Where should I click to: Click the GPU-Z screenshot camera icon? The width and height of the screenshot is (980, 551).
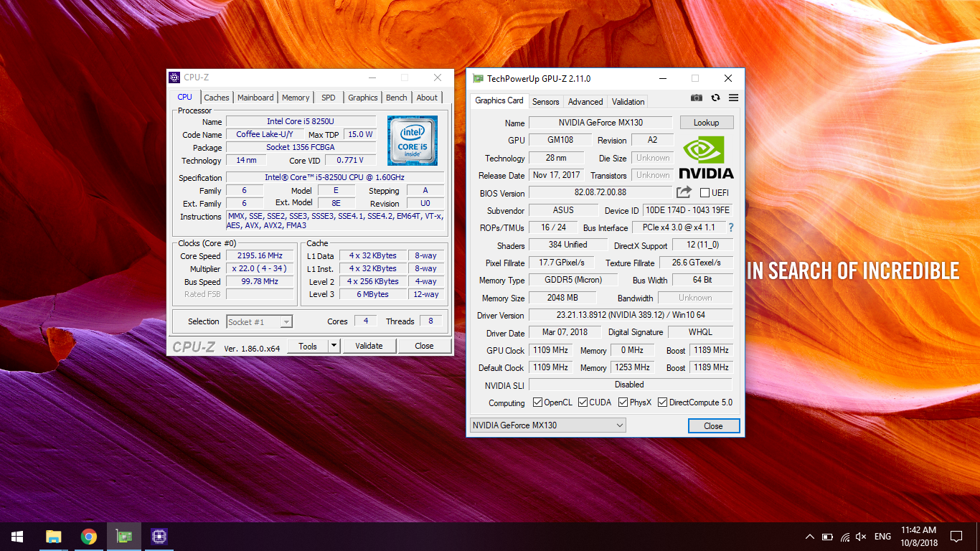[696, 98]
